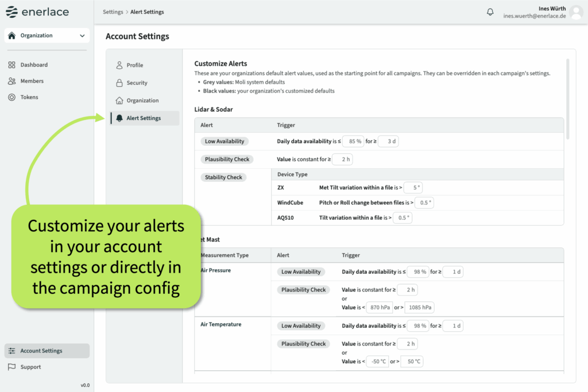Open Dashboard from the sidebar

click(x=33, y=65)
